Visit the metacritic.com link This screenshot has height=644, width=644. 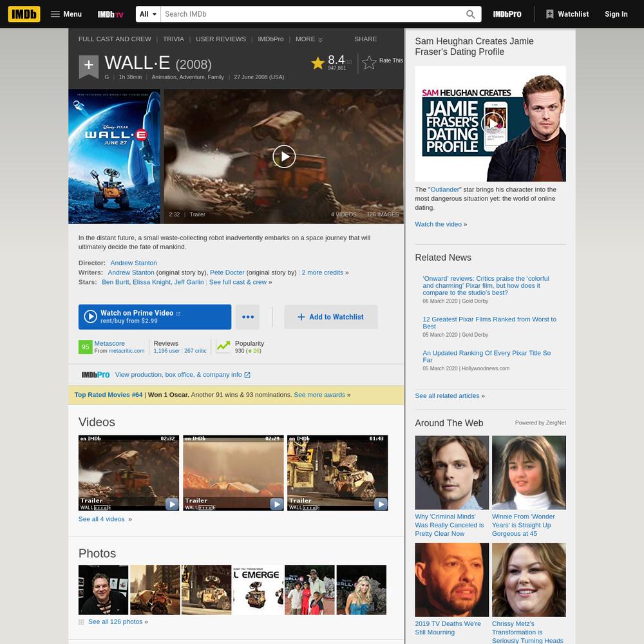126,351
